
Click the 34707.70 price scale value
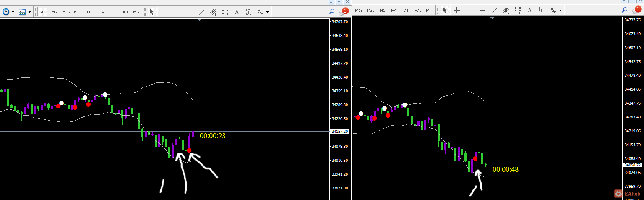[340, 21]
